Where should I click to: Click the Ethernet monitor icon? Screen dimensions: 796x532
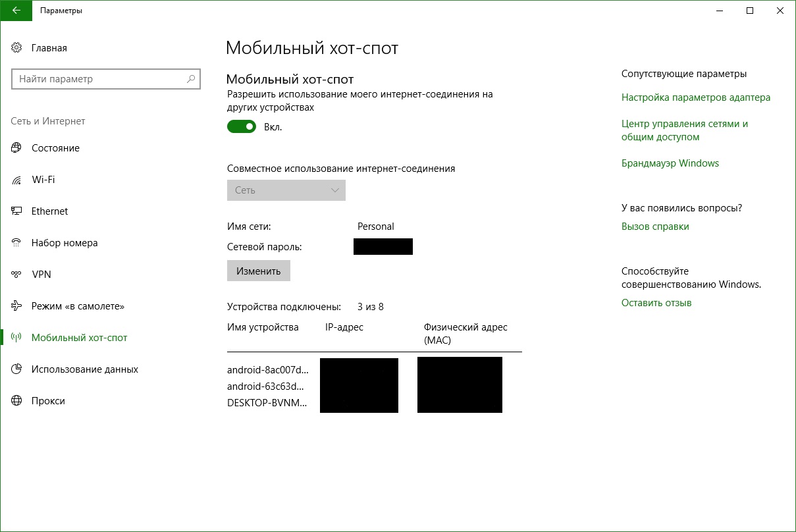[17, 211]
